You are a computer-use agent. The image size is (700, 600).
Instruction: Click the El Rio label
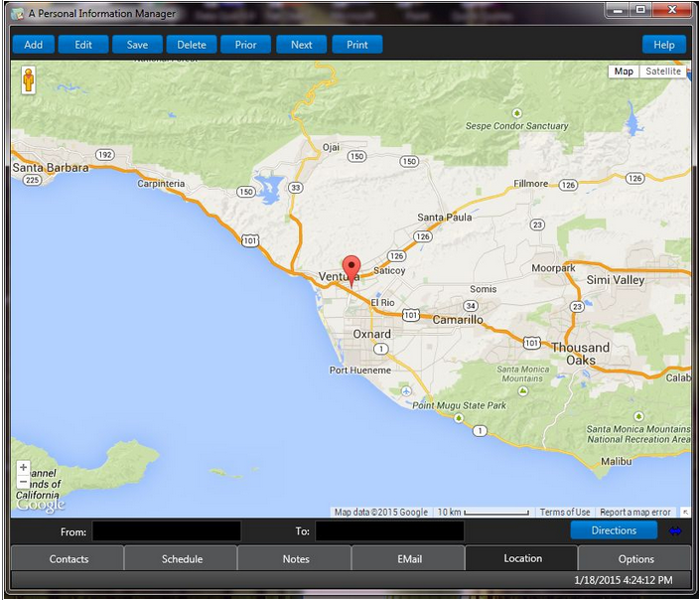[x=382, y=302]
